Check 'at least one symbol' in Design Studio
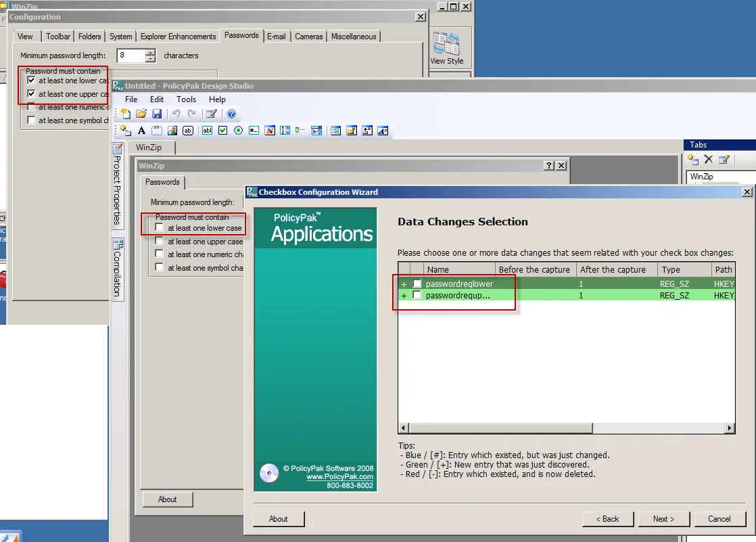This screenshot has width=756, height=542. 159,267
